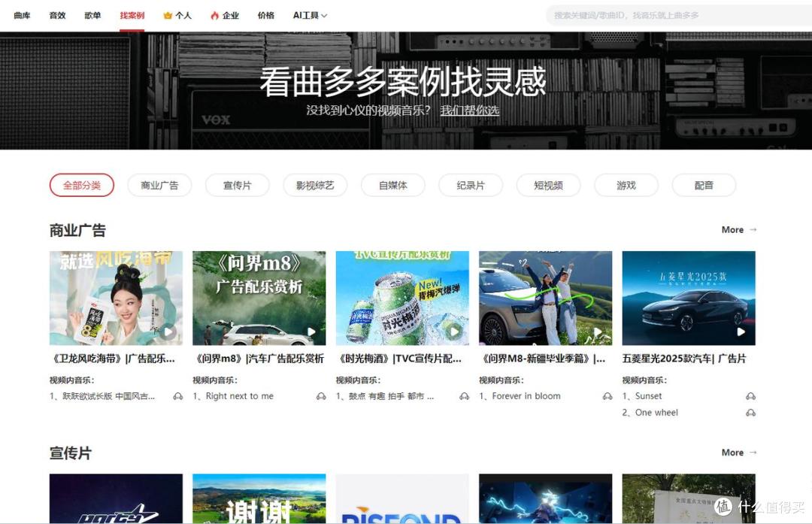
Task: Play the 问界m8 广告配乐赏析 video
Action: click(259, 298)
